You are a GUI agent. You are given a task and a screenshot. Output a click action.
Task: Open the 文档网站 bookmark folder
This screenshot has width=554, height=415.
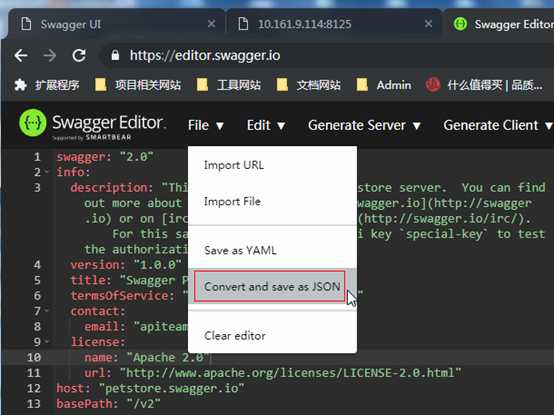308,85
